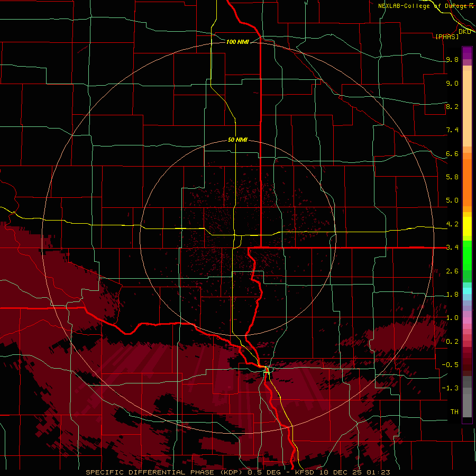This screenshot has width=476, height=476.
Task: Click the -1.3 legend value
Action: click(450, 388)
